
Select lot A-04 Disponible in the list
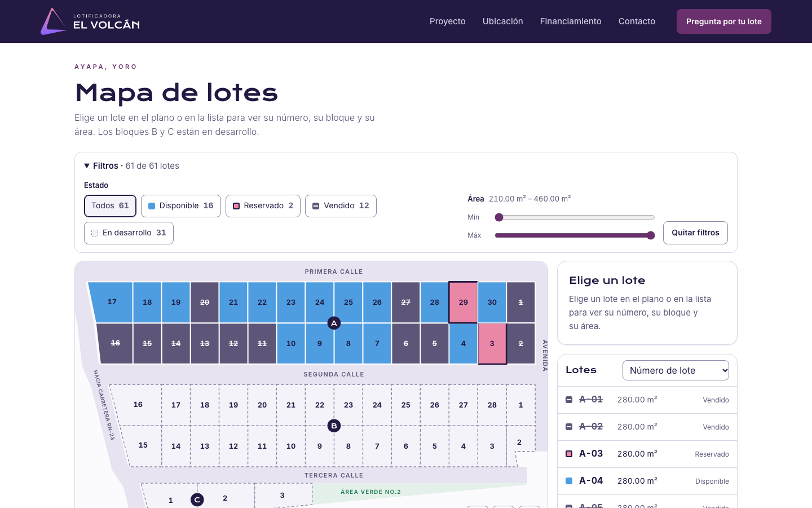click(647, 481)
